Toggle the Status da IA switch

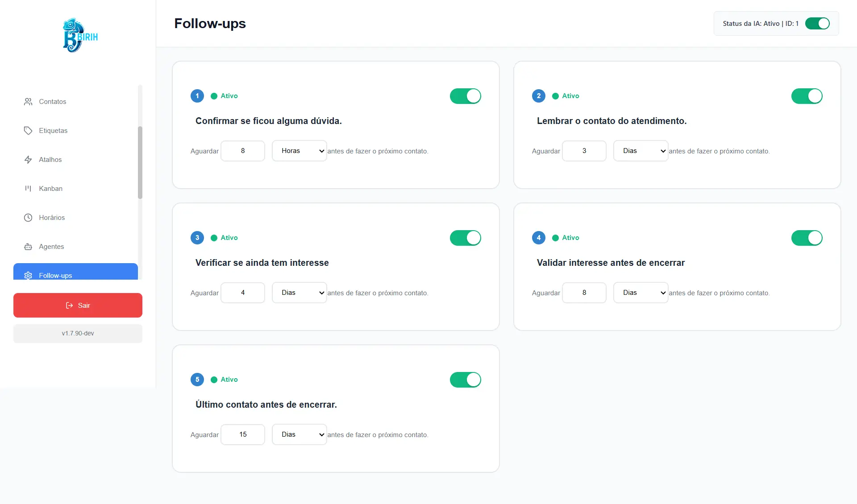pos(817,24)
